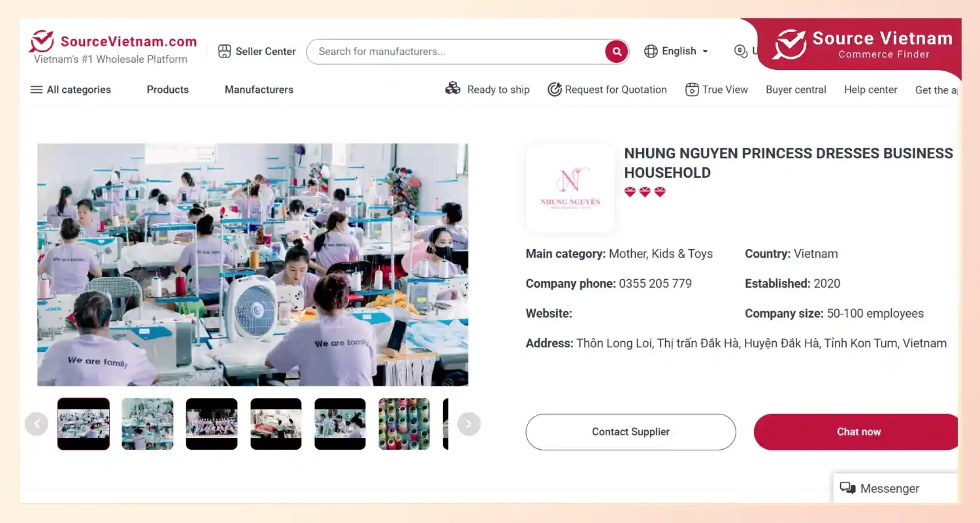Click 'Mother, Kids & Toys' category text
Image resolution: width=980 pixels, height=523 pixels.
661,254
